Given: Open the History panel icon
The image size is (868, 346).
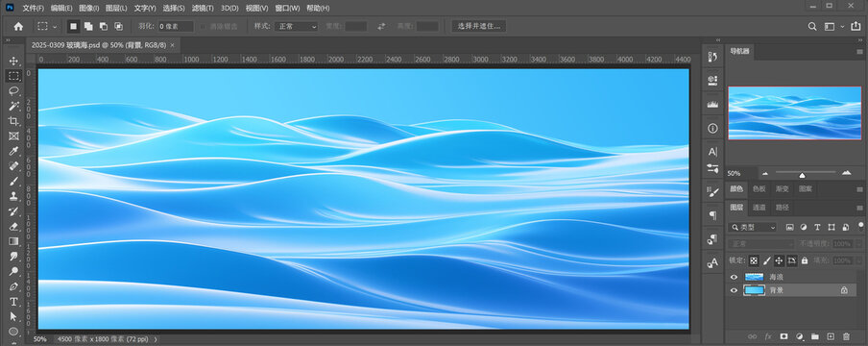Looking at the screenshot, I should (712, 56).
